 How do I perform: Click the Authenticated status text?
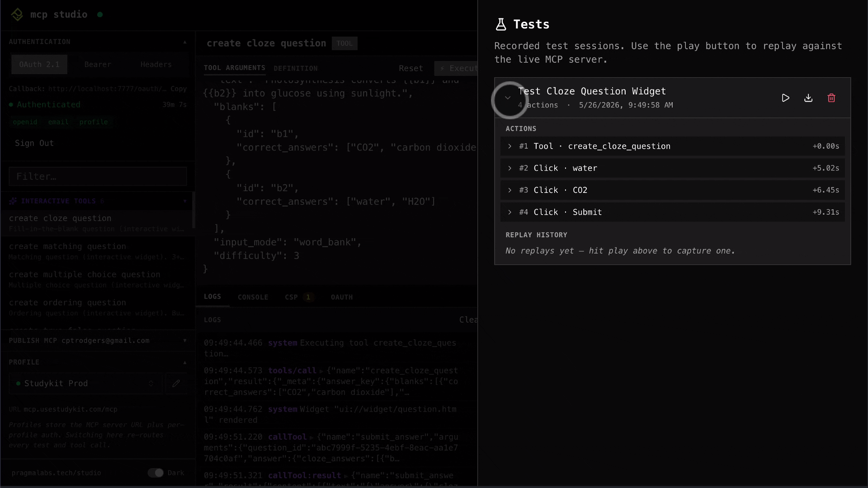pyautogui.click(x=48, y=105)
